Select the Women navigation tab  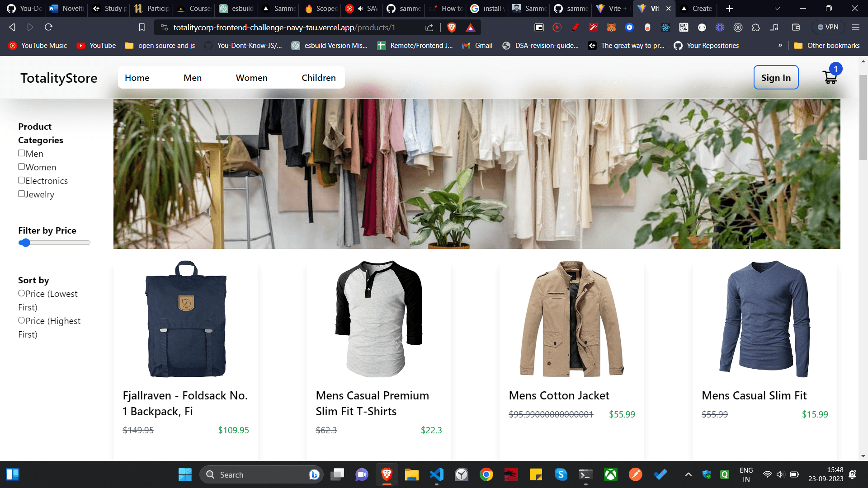tap(251, 77)
